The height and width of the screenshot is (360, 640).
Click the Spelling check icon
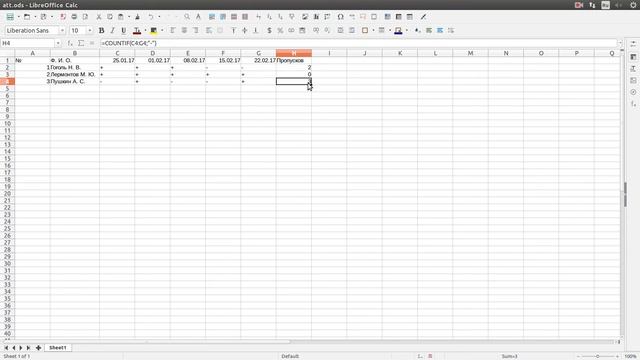click(x=198, y=17)
